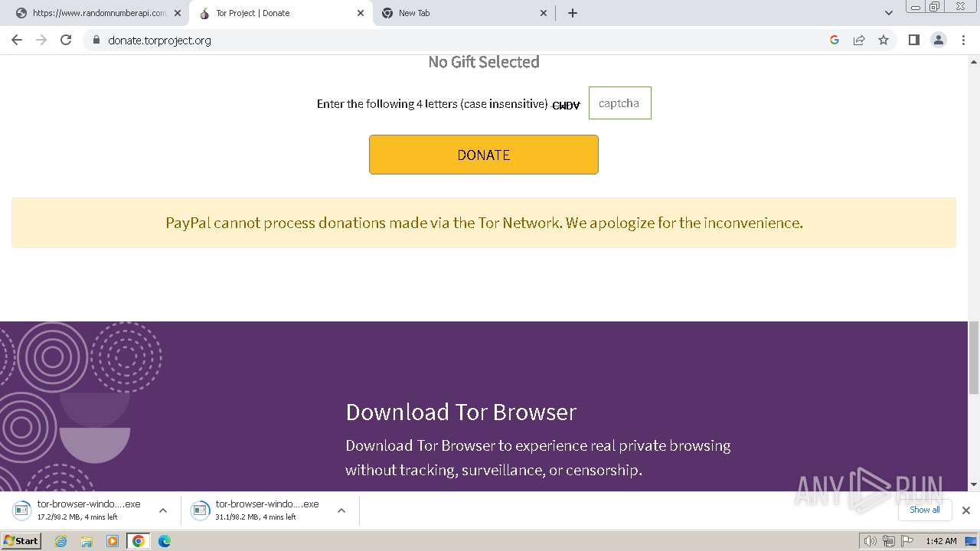
Task: Bookmark this page with the star icon
Action: pos(884,40)
